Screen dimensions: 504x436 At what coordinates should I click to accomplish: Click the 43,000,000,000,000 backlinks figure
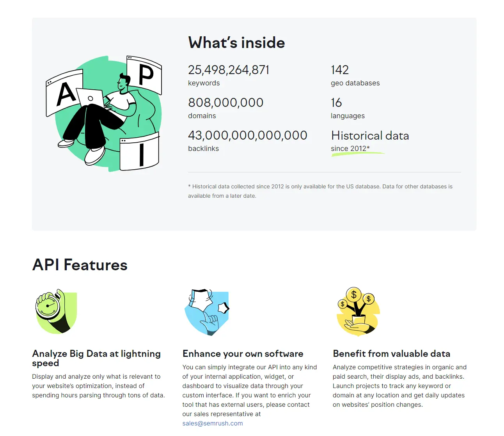(248, 135)
